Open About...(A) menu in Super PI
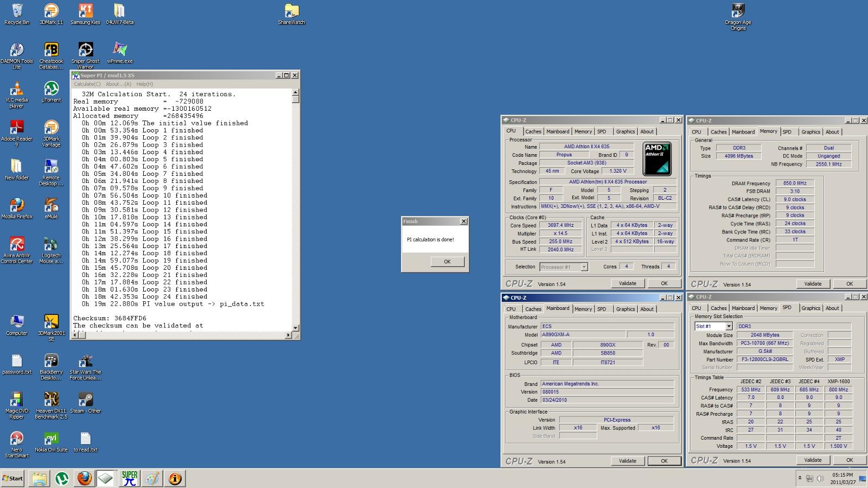 click(x=118, y=84)
